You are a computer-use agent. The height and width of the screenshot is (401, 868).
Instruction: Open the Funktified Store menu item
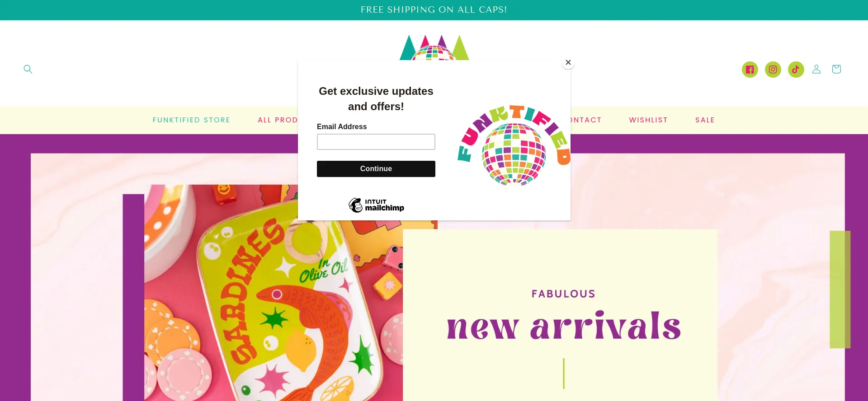pyautogui.click(x=192, y=120)
